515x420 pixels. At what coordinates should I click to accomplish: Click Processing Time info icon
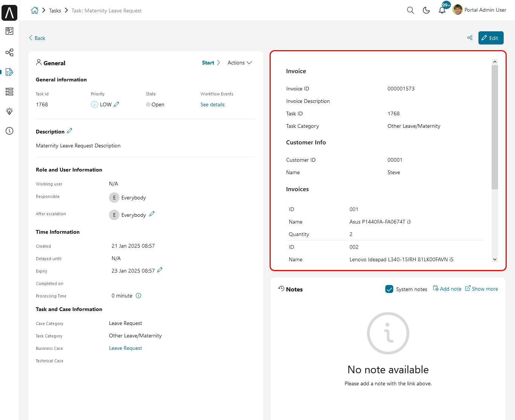coord(138,296)
